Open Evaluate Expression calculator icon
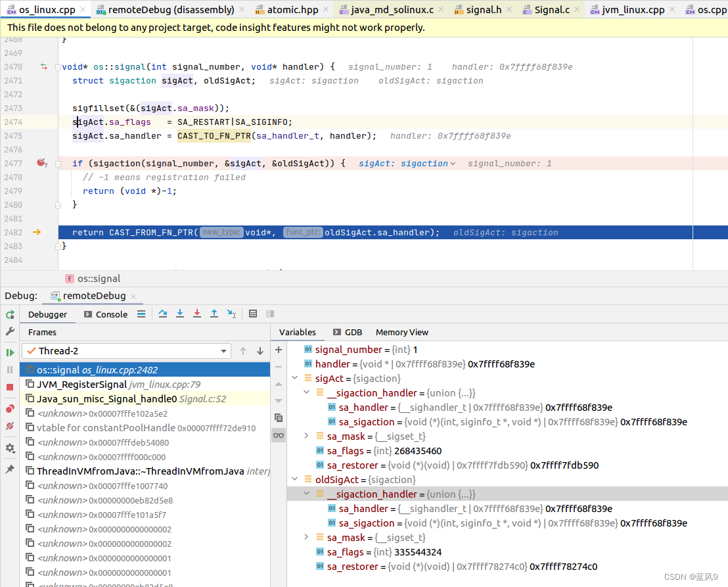728x587 pixels. 253,314
